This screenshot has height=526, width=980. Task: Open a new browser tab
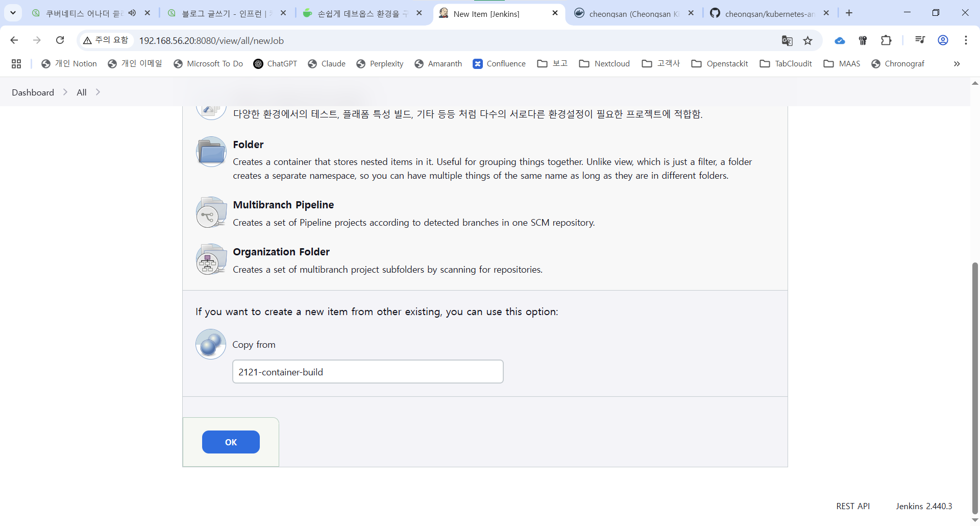point(849,13)
